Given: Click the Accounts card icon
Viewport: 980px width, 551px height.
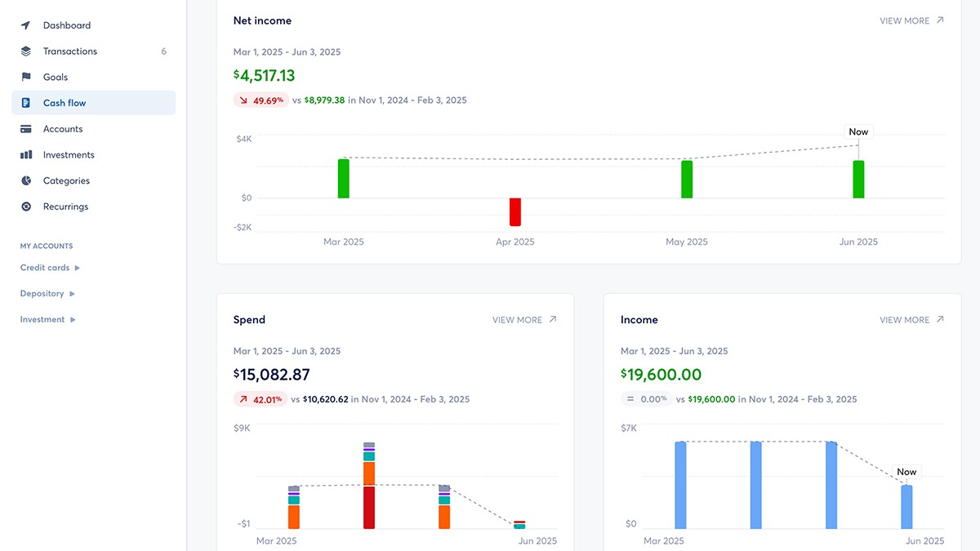Looking at the screenshot, I should [26, 129].
